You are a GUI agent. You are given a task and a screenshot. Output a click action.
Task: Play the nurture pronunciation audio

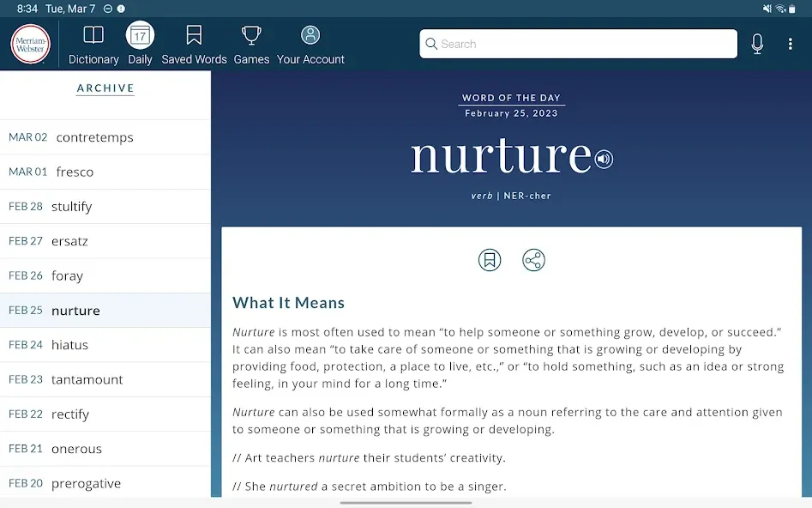coord(604,159)
